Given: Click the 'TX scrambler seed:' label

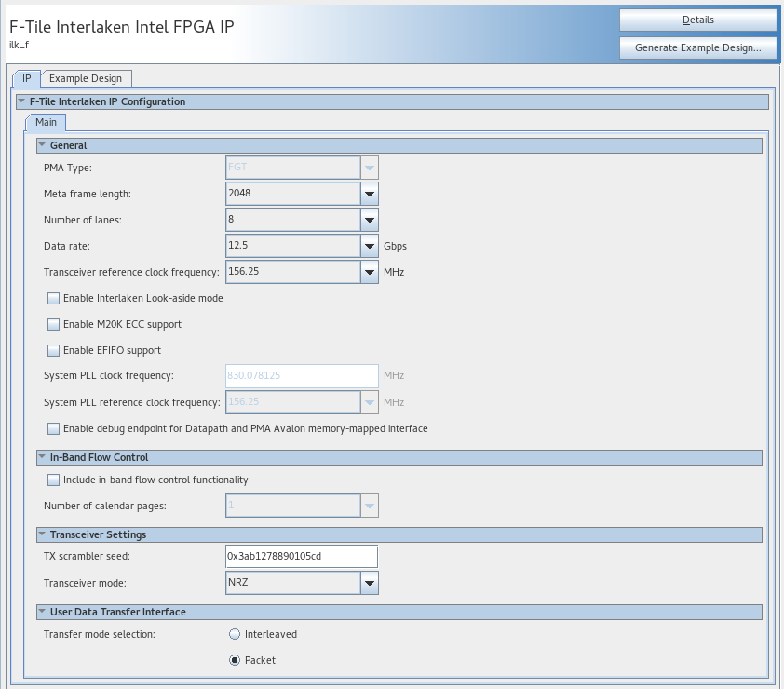Looking at the screenshot, I should 87,556.
